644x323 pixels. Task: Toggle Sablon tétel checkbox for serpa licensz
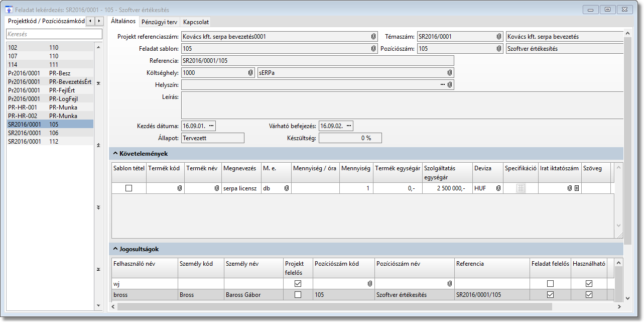click(x=129, y=188)
